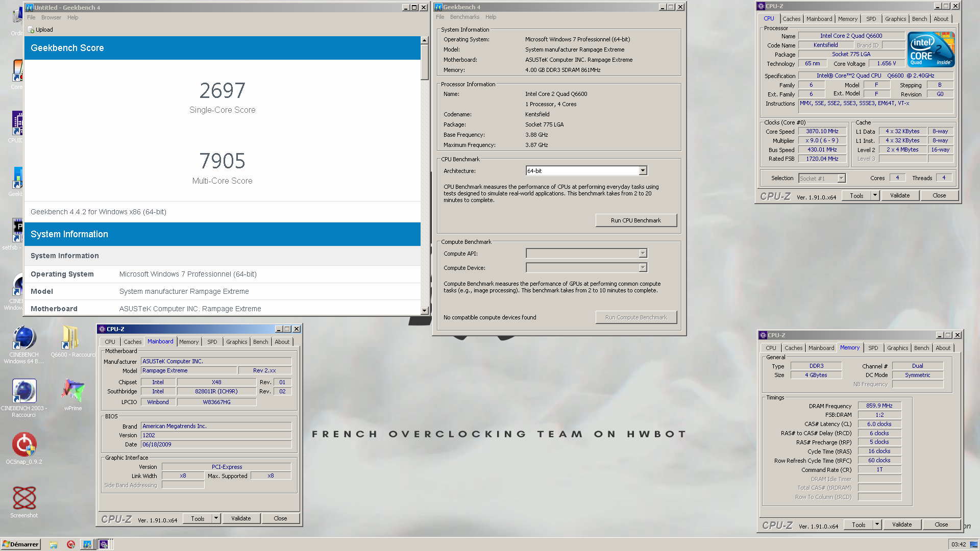
Task: Click the BIOS Date 06/18/2009 field
Action: (216, 444)
